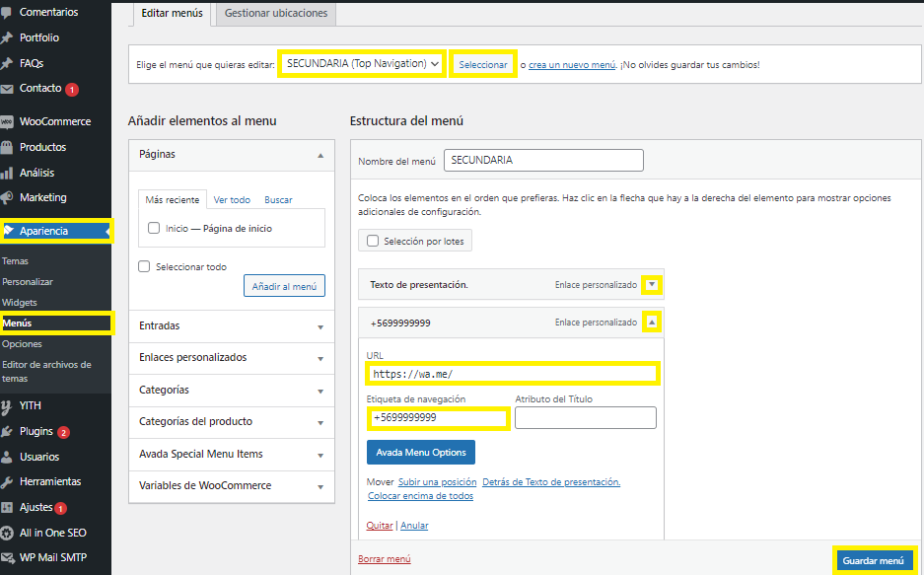Check the 'Inicio — Página de inicio' checkbox

tap(154, 228)
